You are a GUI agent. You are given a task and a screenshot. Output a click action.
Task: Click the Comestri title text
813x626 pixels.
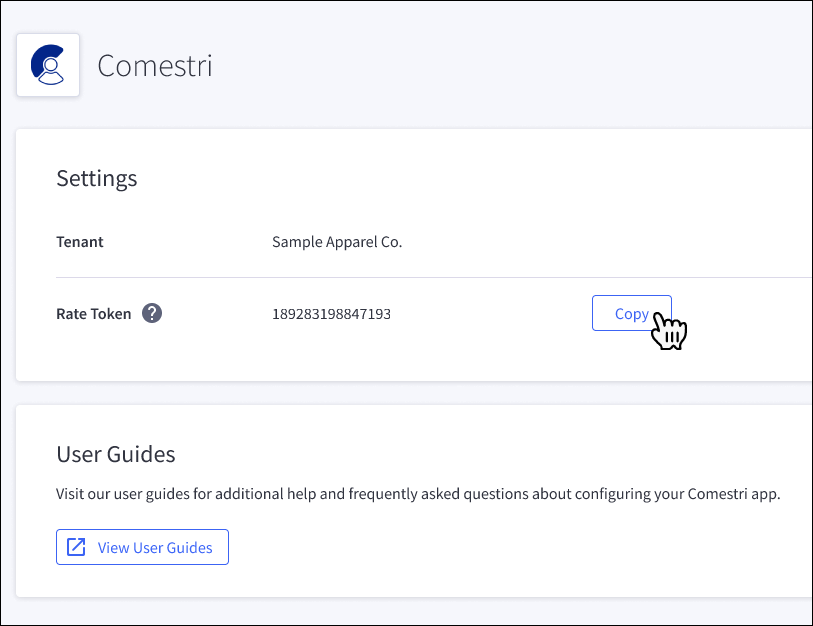click(155, 66)
